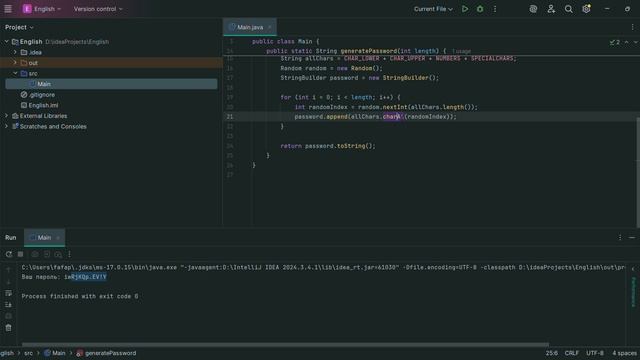640x360 pixels.
Task: Click the Run toolbar magnifier-screen icon
Action: click(x=58, y=254)
